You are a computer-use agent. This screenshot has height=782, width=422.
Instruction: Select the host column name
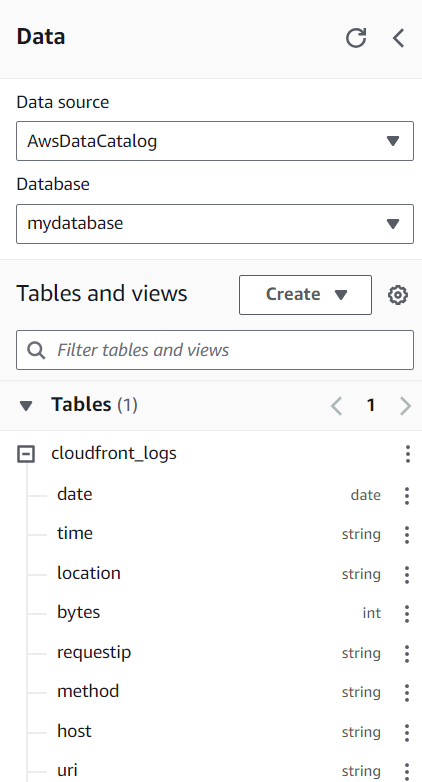[74, 732]
